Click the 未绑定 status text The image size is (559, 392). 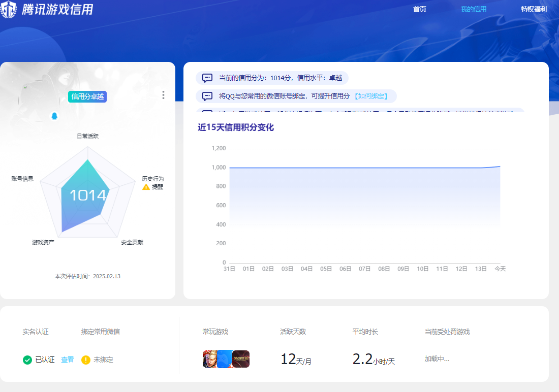click(x=103, y=360)
